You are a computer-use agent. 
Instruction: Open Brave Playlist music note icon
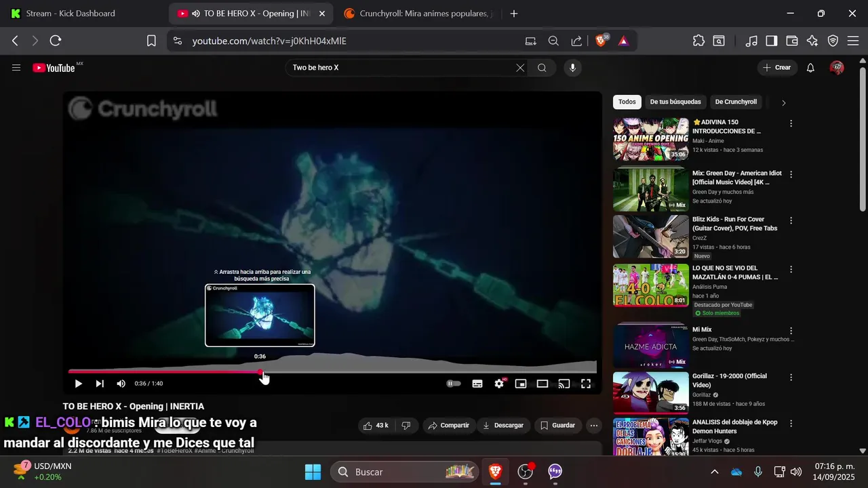pyautogui.click(x=751, y=41)
